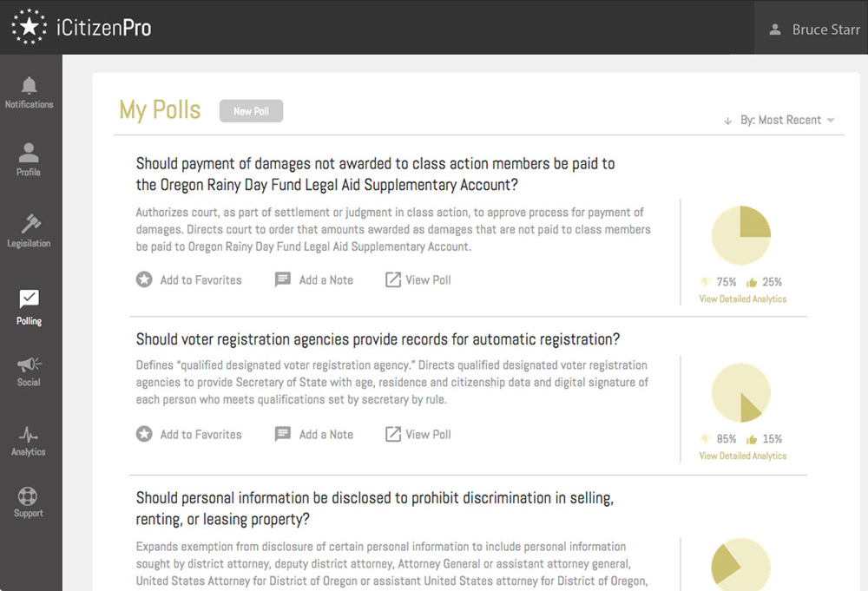Viewport: 868px width, 591px height.
Task: Toggle favorite star on class action poll
Action: [x=144, y=280]
